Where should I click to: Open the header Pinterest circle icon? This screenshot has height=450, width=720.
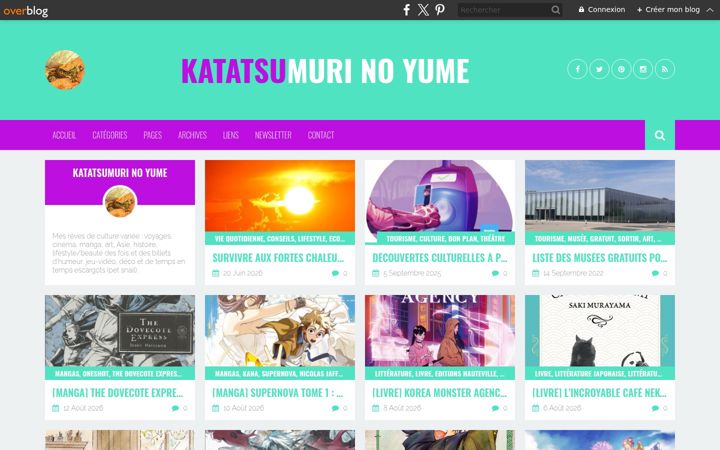pyautogui.click(x=621, y=69)
